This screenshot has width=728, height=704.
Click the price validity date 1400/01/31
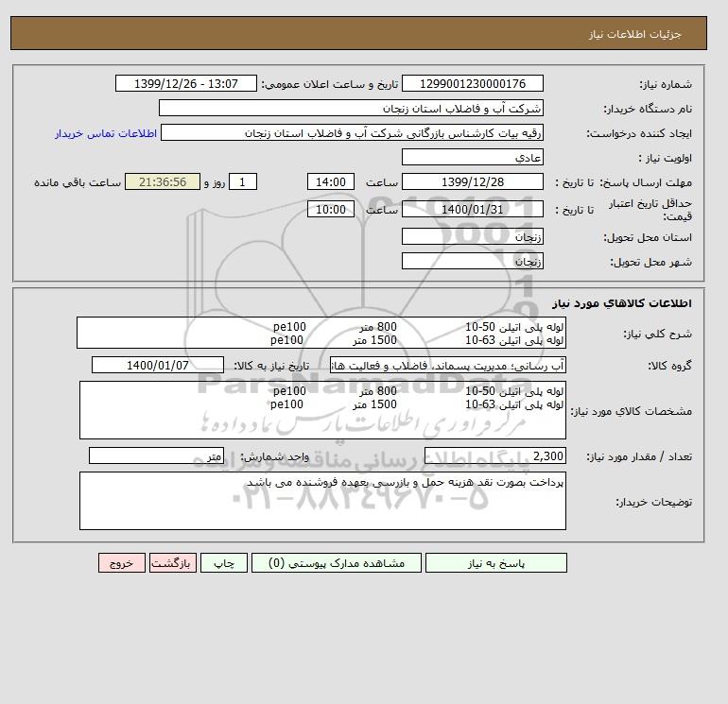tap(472, 209)
